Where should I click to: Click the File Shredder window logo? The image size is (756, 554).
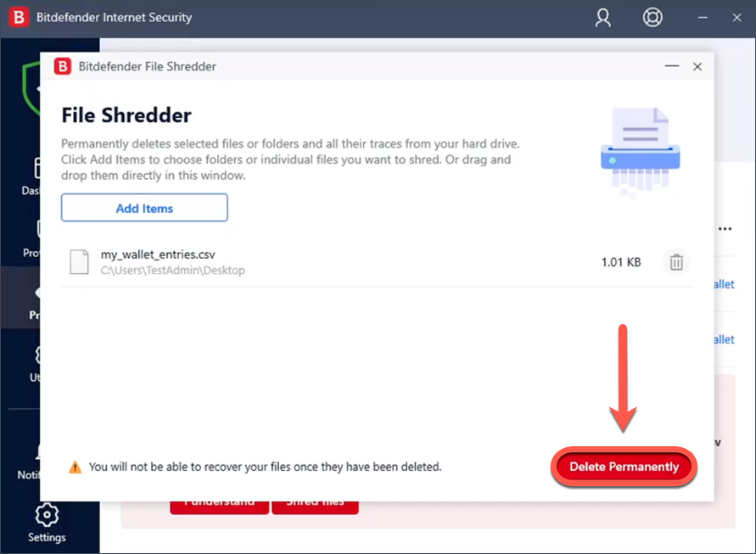coord(63,66)
